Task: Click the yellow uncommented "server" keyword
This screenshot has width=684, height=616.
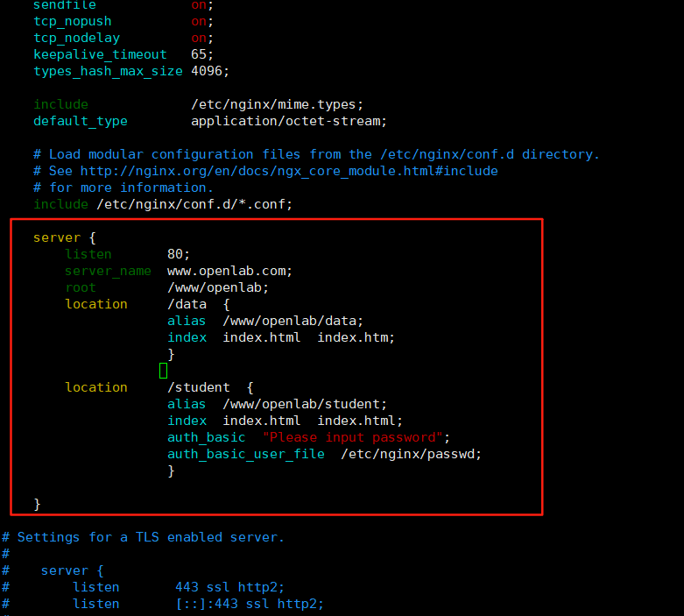Action: click(x=57, y=238)
